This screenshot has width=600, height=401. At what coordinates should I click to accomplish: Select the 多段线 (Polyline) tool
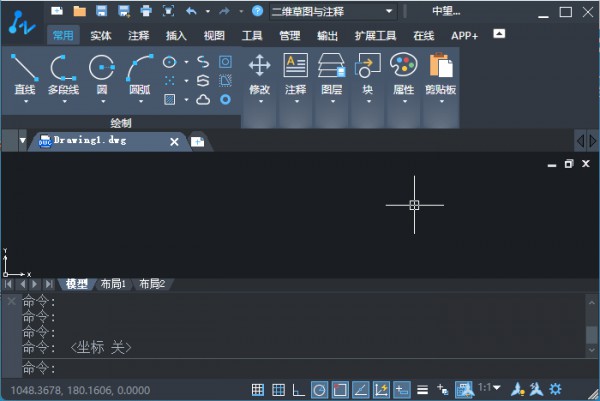coord(64,73)
